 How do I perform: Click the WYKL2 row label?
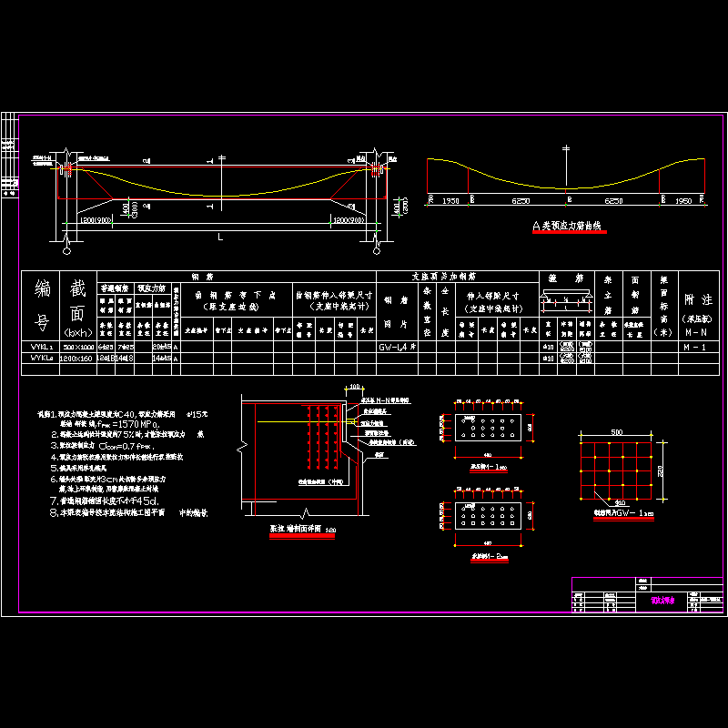coord(41,358)
